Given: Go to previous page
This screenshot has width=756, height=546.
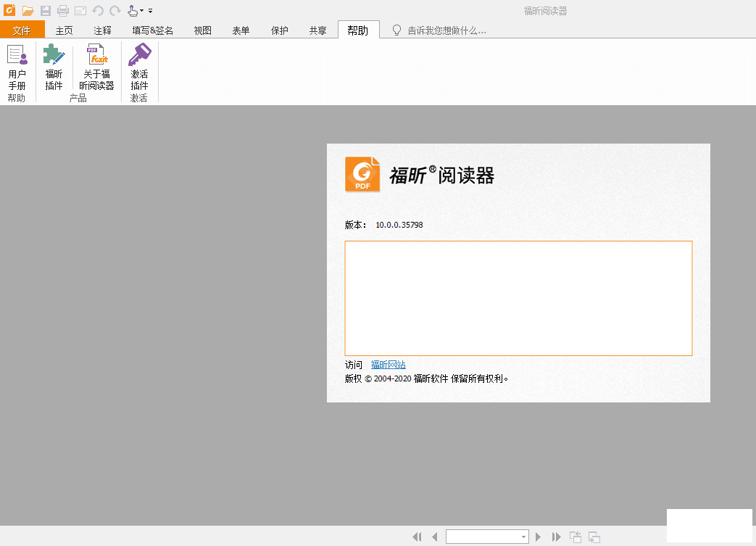Looking at the screenshot, I should 435,537.
